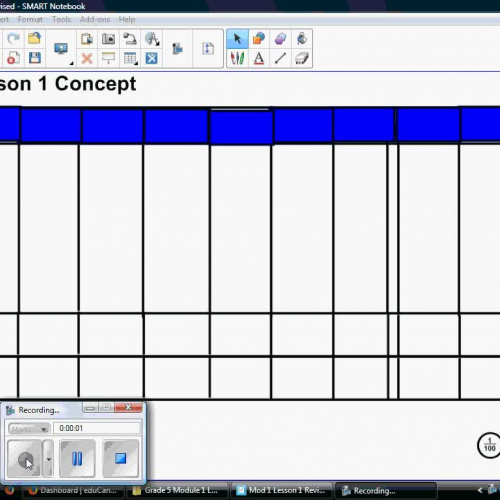The height and width of the screenshot is (500, 500).
Task: Click the blue full screen X icon
Action: coord(151,59)
